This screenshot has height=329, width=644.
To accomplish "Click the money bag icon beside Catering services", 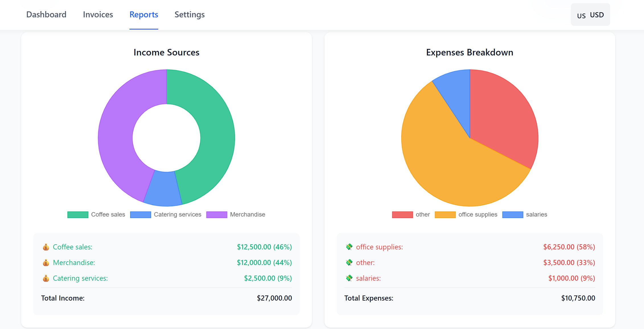I will pyautogui.click(x=46, y=278).
